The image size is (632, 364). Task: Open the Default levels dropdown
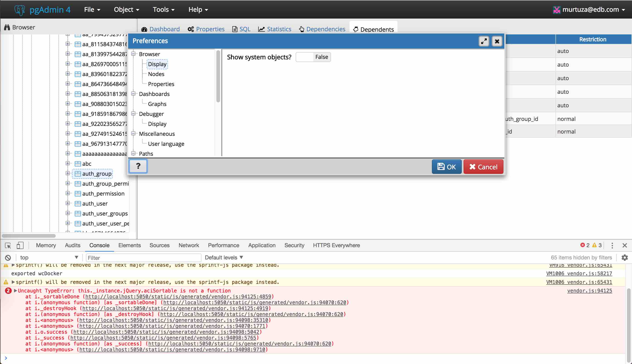tap(224, 258)
